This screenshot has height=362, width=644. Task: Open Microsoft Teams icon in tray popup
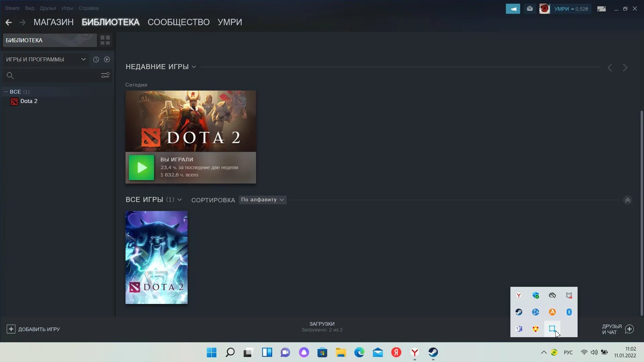[519, 329]
